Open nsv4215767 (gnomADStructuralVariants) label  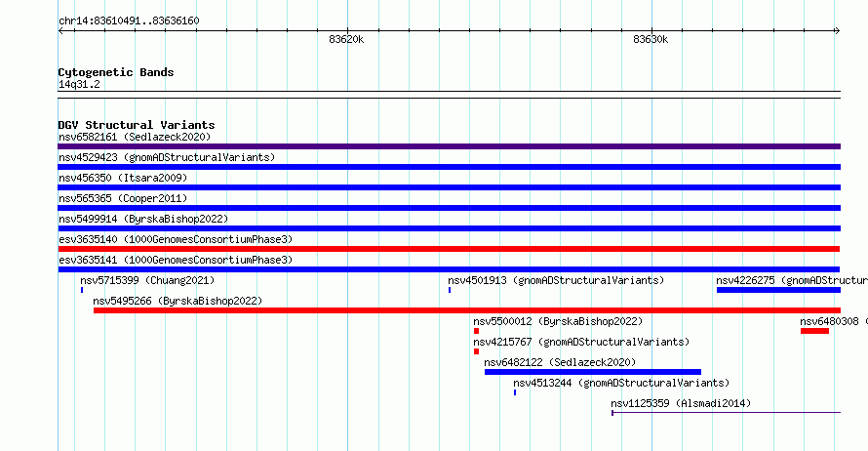(581, 342)
